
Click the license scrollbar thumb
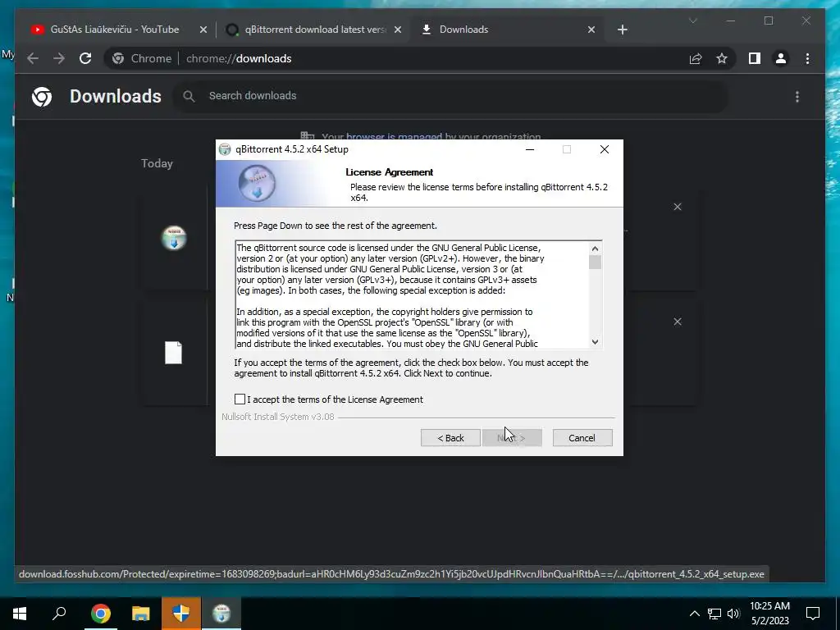coord(595,262)
